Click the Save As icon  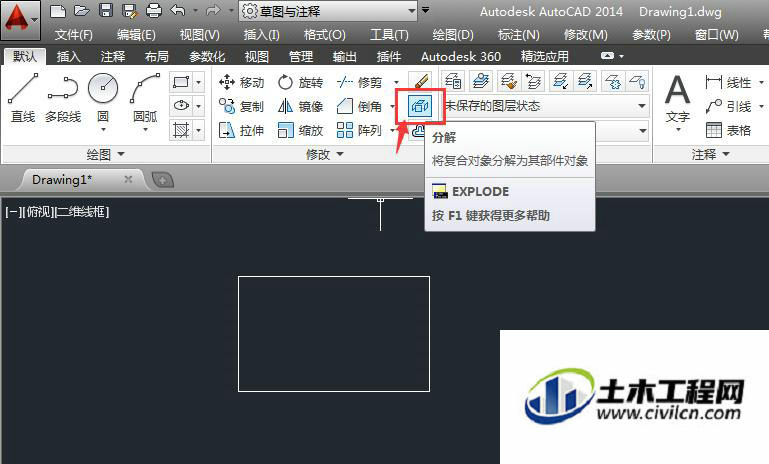point(130,10)
